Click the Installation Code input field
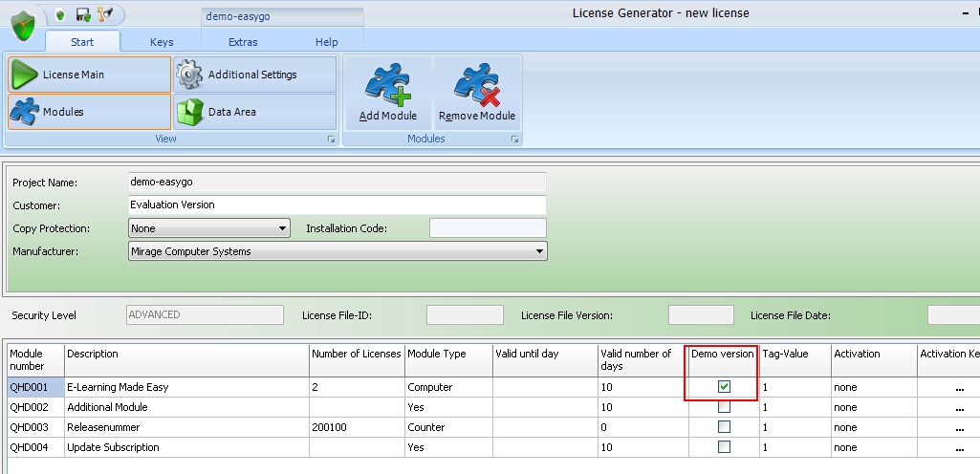 click(488, 228)
